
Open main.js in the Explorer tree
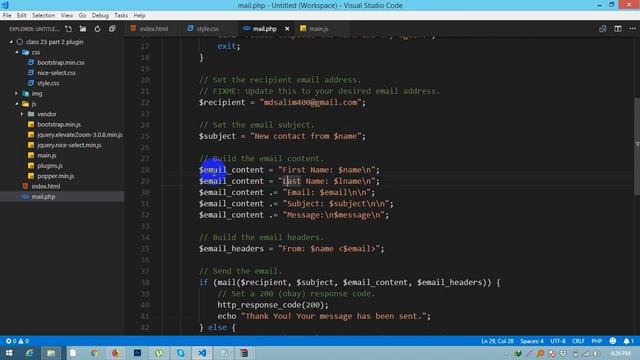47,155
